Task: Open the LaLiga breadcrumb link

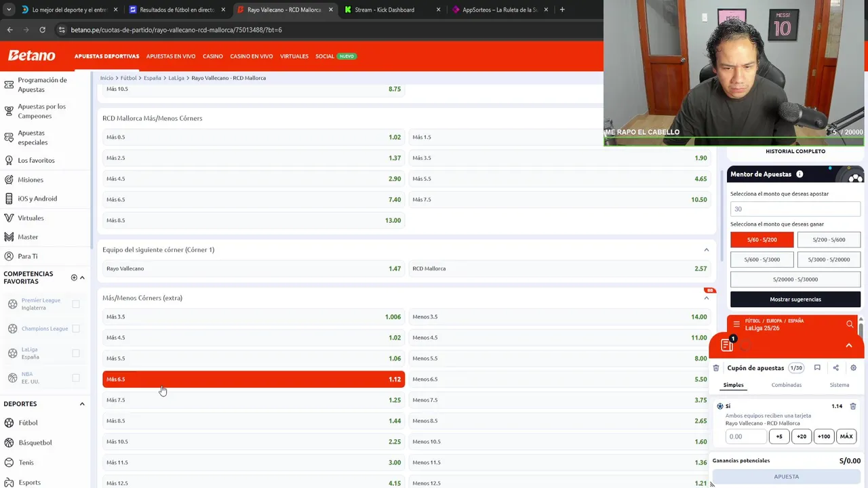Action: [176, 78]
